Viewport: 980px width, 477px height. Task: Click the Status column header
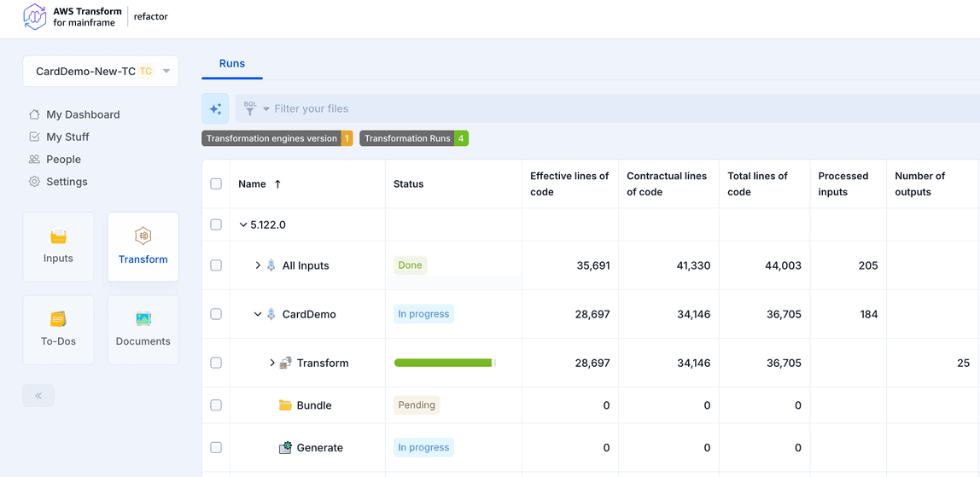click(x=409, y=184)
